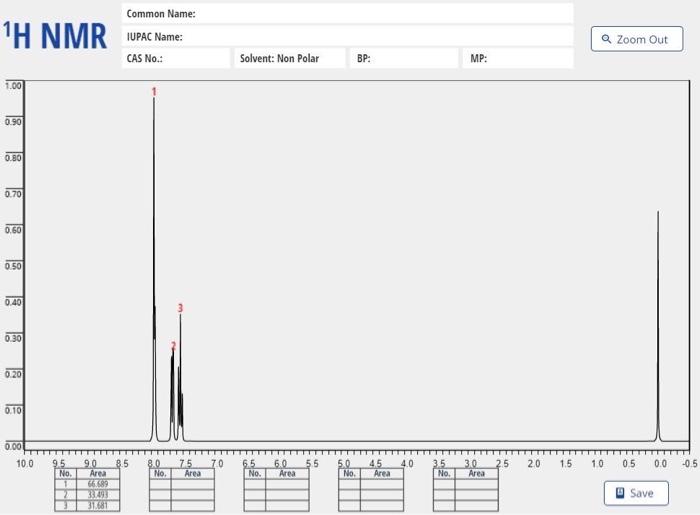Viewport: 700px width, 515px height.
Task: Click peak label 1 in the spectrum
Action: 154,92
